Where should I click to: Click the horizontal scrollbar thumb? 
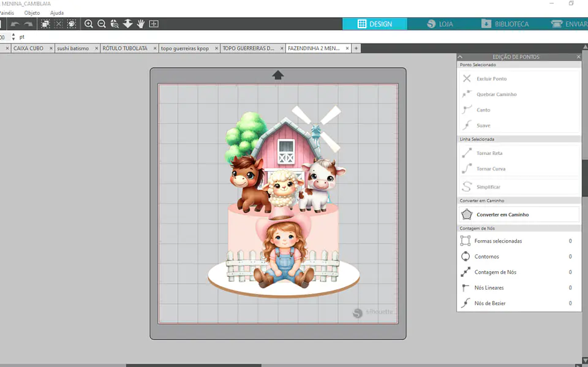point(194,365)
